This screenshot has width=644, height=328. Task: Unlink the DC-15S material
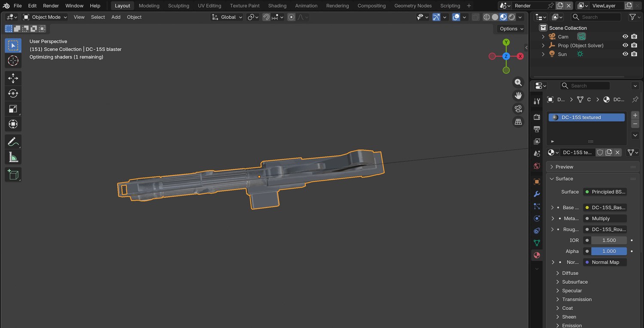pos(617,153)
